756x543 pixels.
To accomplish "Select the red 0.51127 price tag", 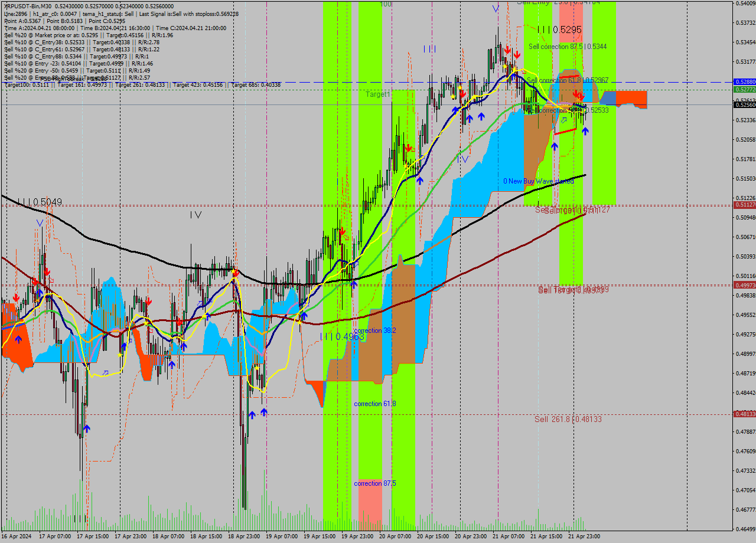I will [x=744, y=205].
